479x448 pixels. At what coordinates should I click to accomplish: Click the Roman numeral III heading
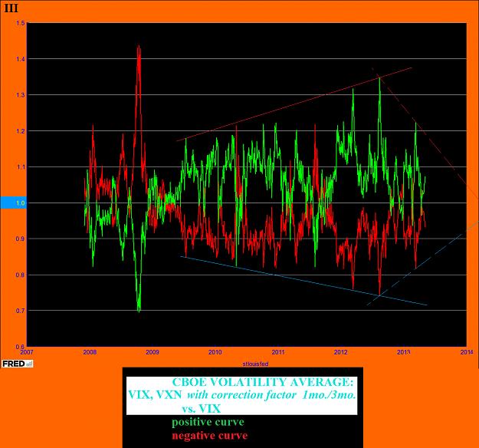(11, 8)
